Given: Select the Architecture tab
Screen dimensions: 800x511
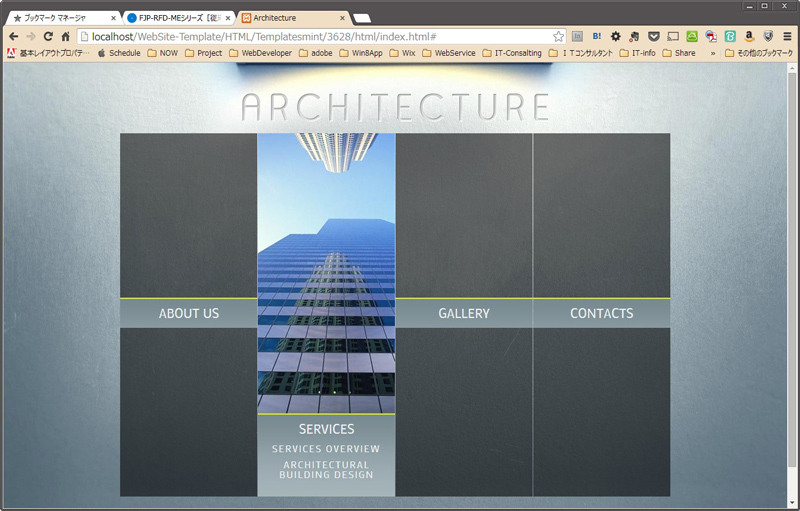Looking at the screenshot, I should click(293, 18).
